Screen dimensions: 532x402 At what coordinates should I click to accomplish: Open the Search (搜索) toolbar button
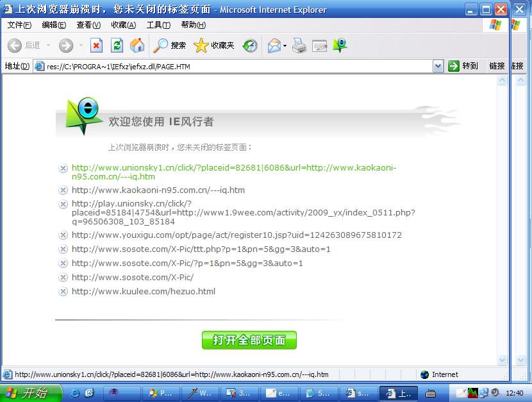(169, 46)
